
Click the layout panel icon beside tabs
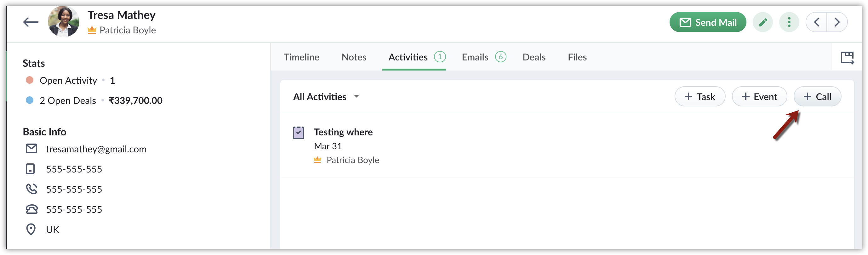(847, 57)
